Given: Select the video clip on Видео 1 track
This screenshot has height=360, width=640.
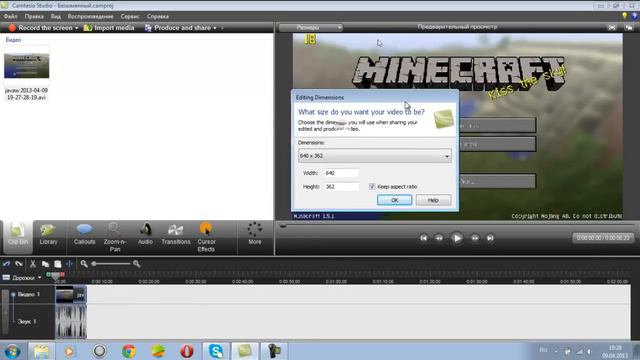Looking at the screenshot, I should coord(71,295).
